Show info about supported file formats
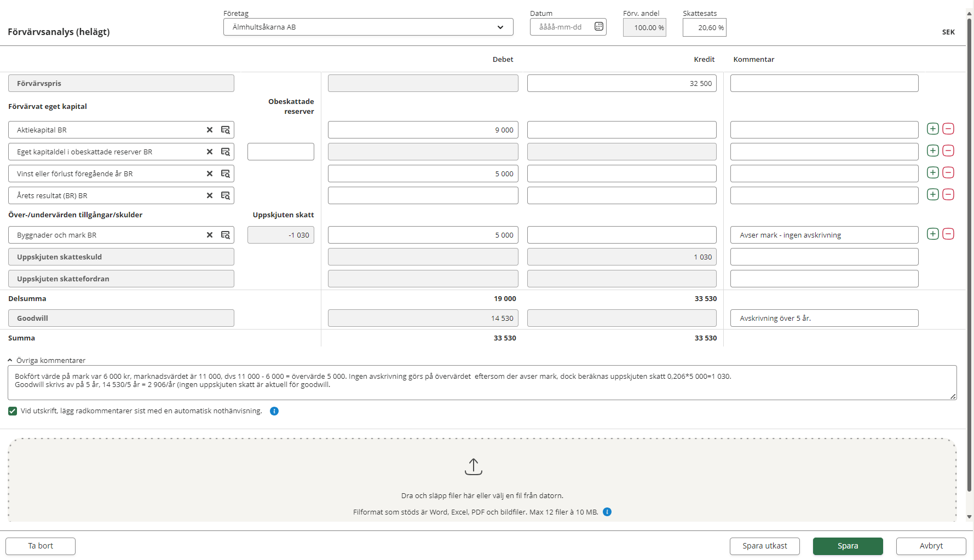 coord(607,512)
